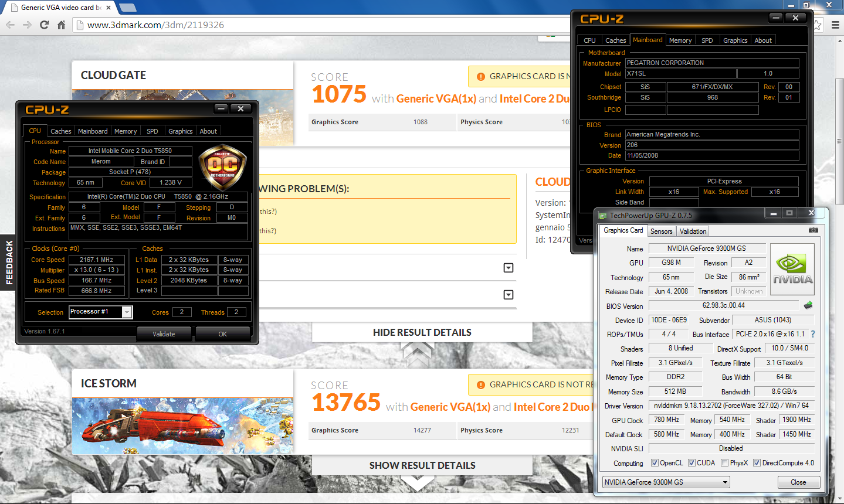Open the Memory tab in right CPU-Z window
The height and width of the screenshot is (504, 844).
click(x=680, y=40)
